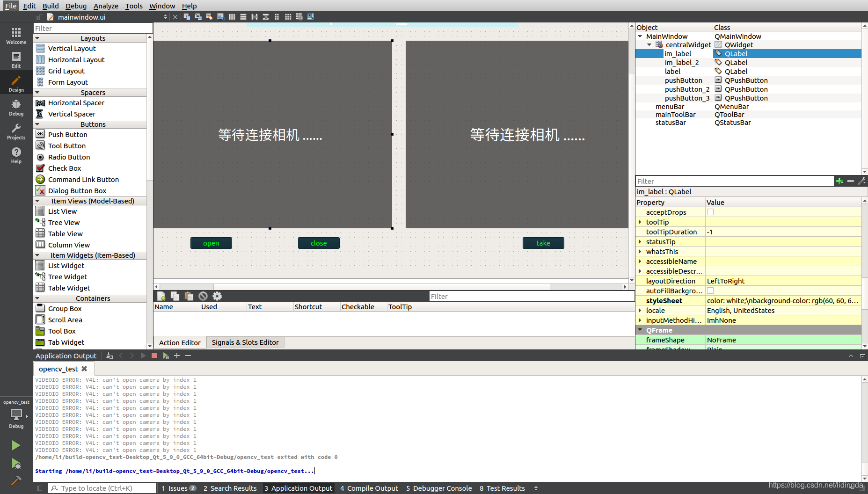Click the open button in the form
868x494 pixels.
[211, 243]
